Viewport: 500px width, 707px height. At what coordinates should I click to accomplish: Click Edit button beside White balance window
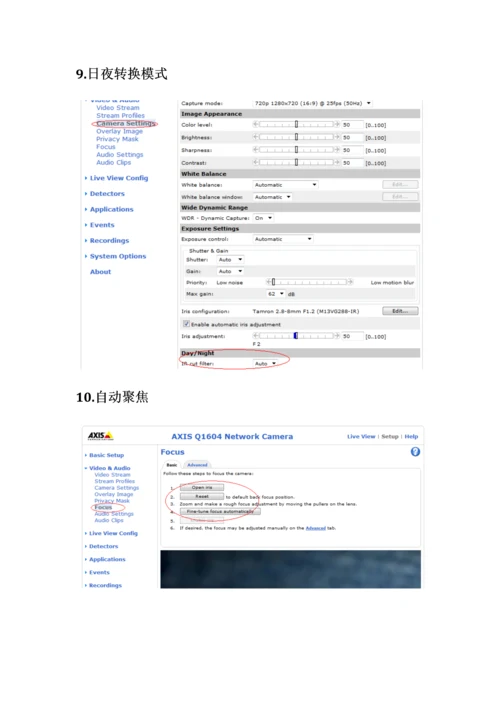(x=400, y=197)
